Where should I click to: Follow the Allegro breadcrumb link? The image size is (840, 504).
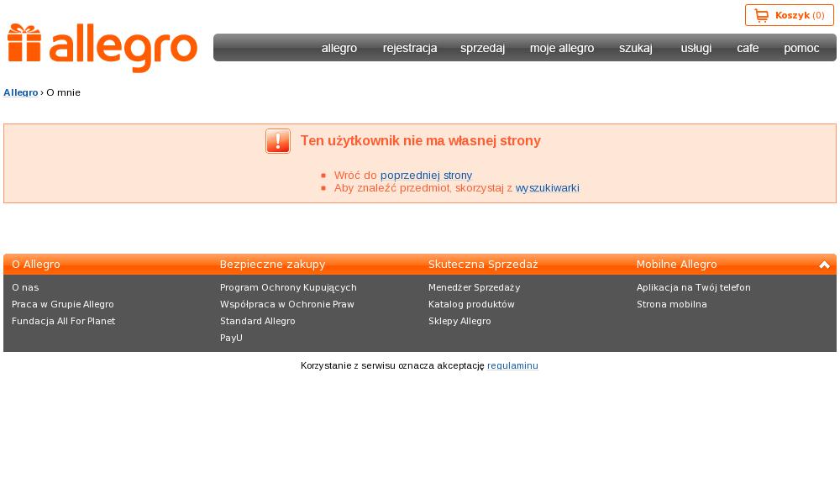click(x=21, y=92)
